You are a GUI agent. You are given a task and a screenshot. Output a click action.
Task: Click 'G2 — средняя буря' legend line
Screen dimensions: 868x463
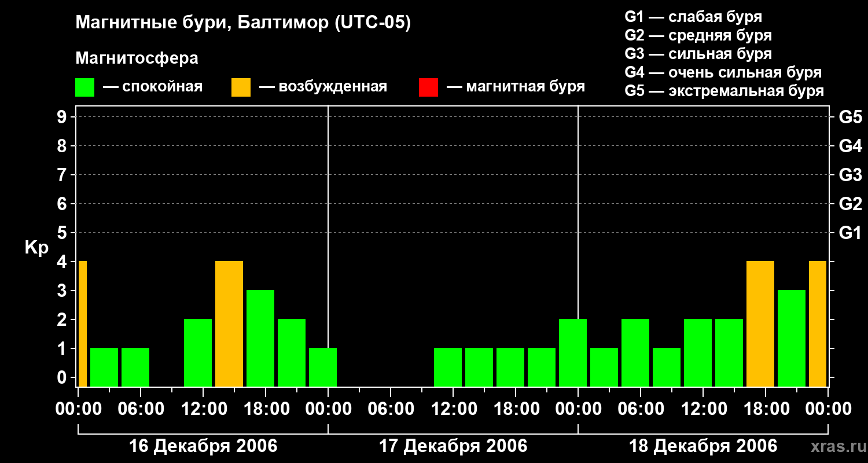tap(698, 35)
